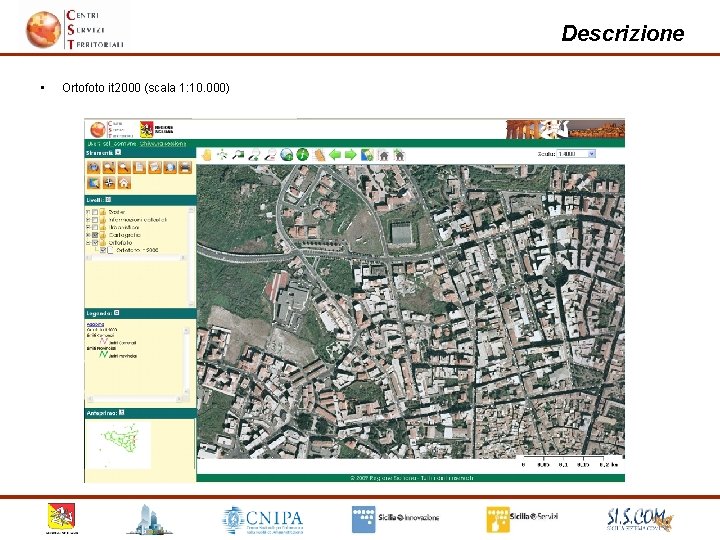This screenshot has height=540, width=720.
Task: Click the globe full-extent icon in map toolbar
Action: (287, 155)
